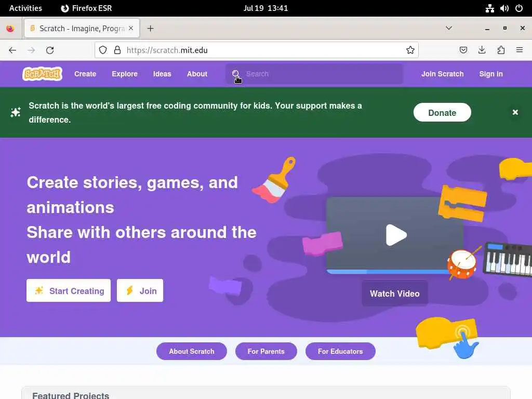Click the Start Creating button

point(69,290)
